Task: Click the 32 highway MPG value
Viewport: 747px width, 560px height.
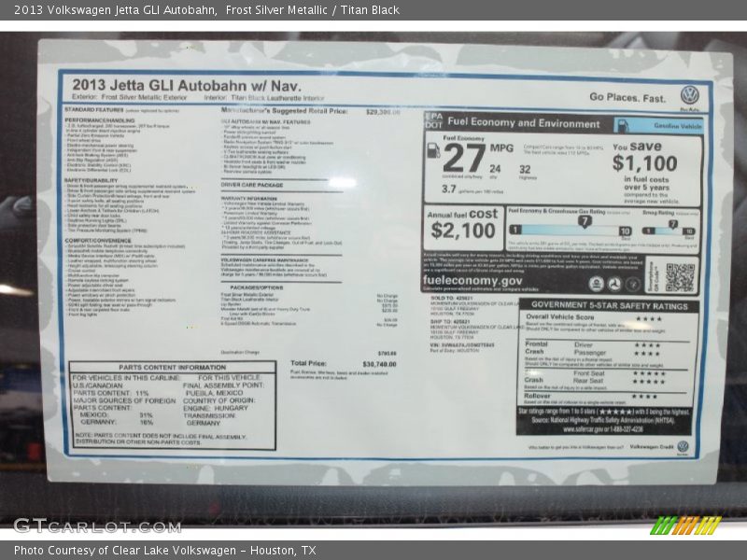Action: point(525,170)
